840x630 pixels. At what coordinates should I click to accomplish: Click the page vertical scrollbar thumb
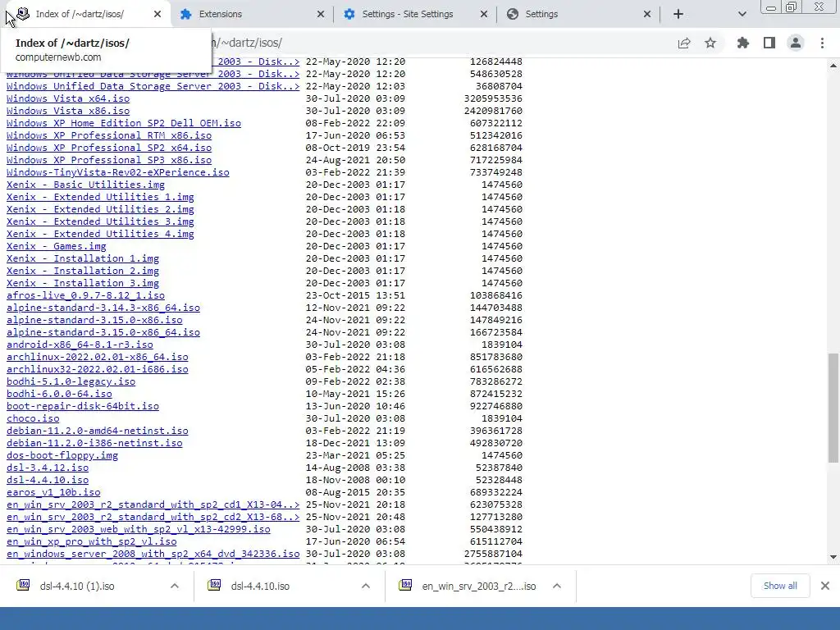(x=833, y=407)
